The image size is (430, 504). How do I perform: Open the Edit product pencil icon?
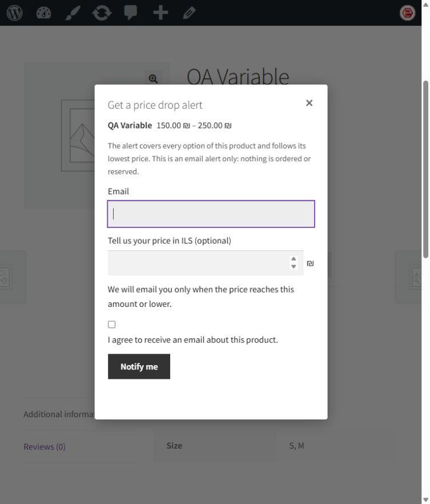(189, 13)
